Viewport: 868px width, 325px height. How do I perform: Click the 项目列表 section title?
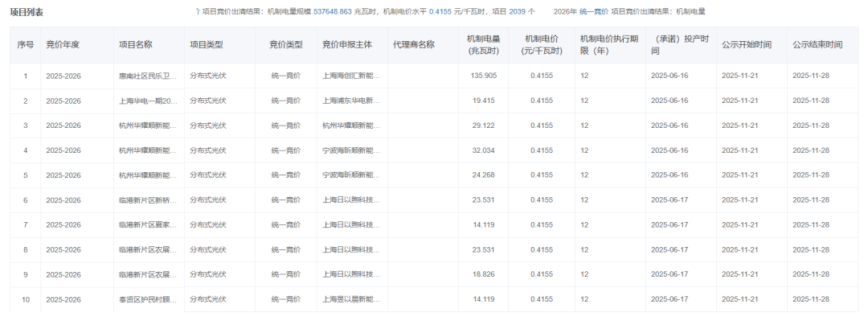point(27,12)
